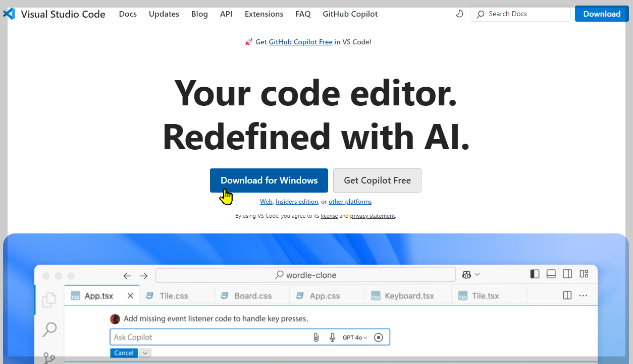Open the GitHub Copilot nav item

[350, 14]
